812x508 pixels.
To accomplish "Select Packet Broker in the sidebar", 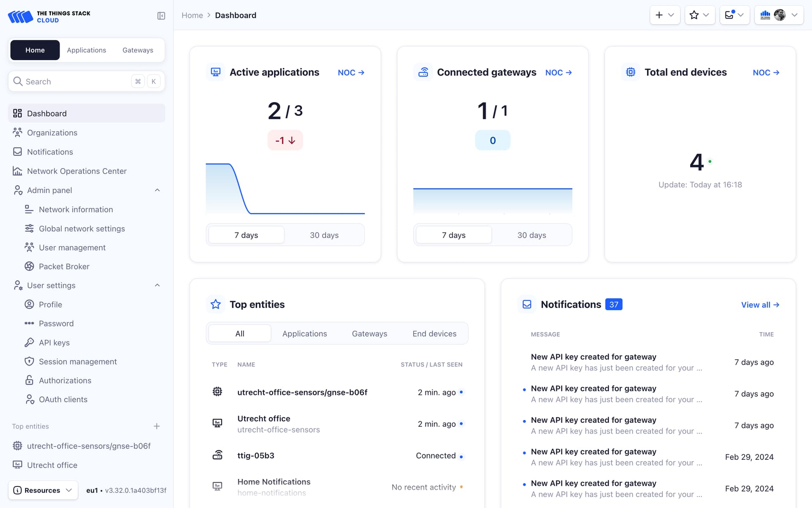I will click(x=63, y=266).
